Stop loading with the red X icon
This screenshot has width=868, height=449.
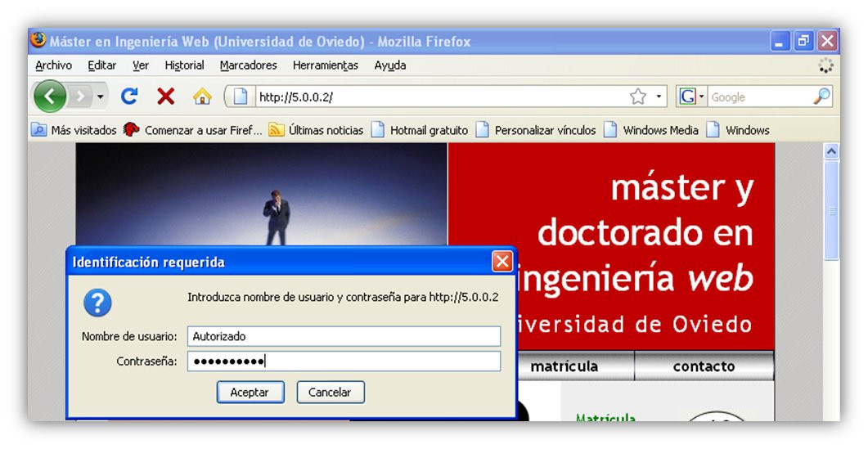(165, 97)
